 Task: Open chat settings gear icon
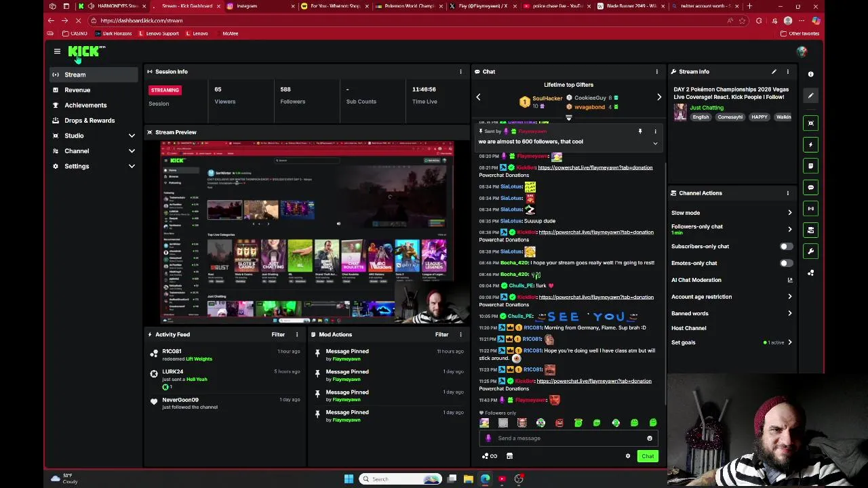click(x=628, y=456)
